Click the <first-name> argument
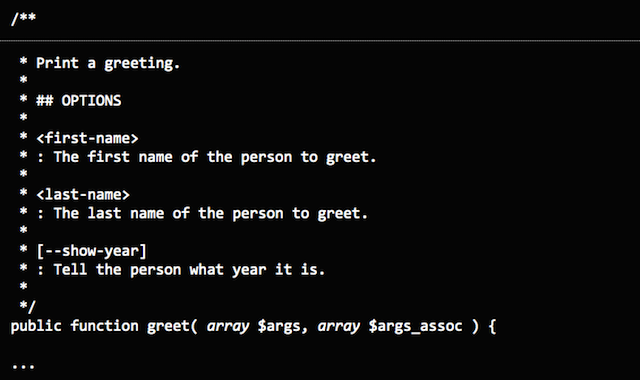Image resolution: width=640 pixels, height=380 pixels. click(87, 138)
